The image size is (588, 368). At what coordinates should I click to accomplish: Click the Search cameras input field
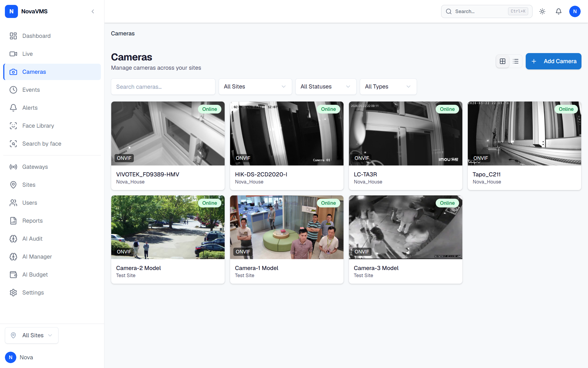point(163,87)
